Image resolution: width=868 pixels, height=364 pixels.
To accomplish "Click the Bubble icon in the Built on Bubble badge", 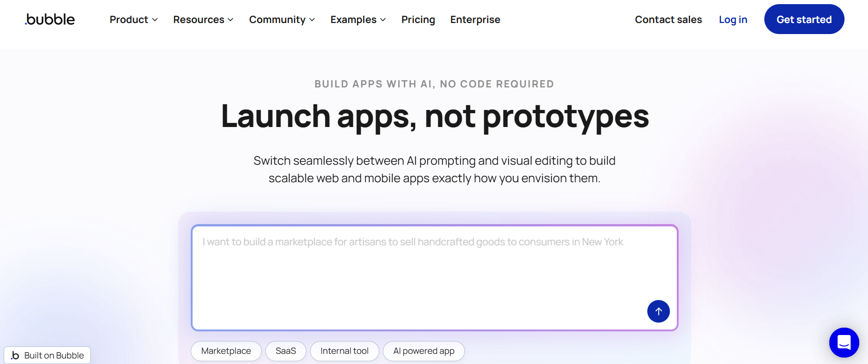I will pyautogui.click(x=15, y=355).
